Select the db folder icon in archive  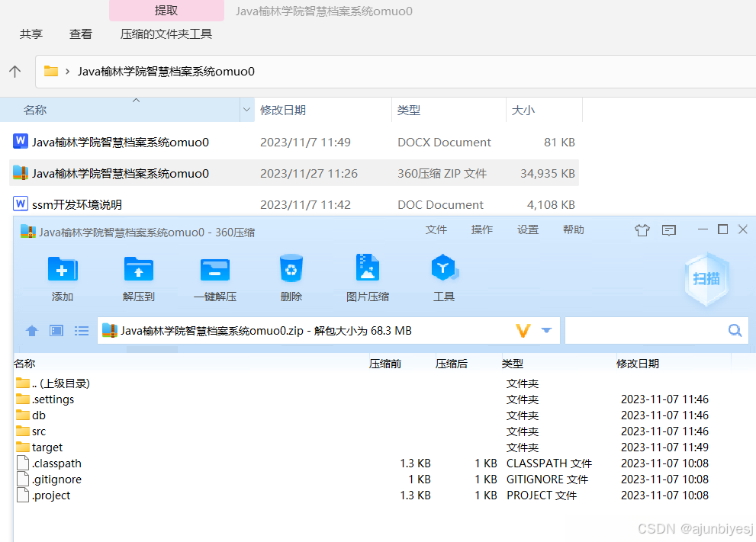tap(23, 415)
